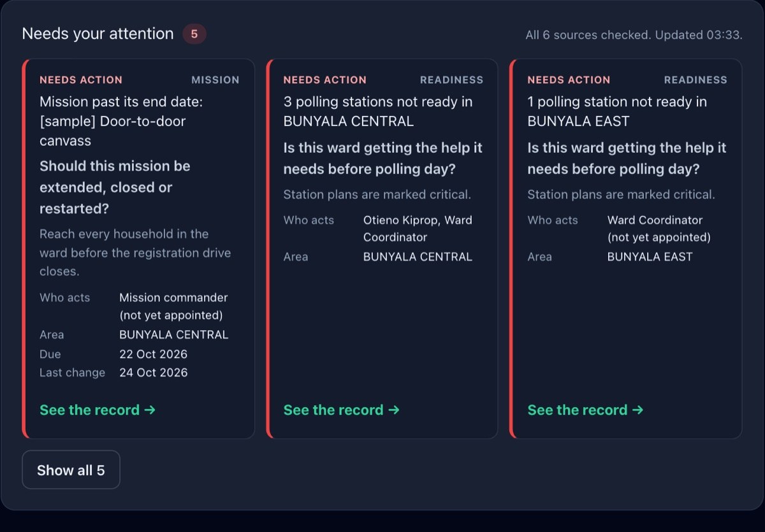Select the Needs your attention heading

(98, 34)
